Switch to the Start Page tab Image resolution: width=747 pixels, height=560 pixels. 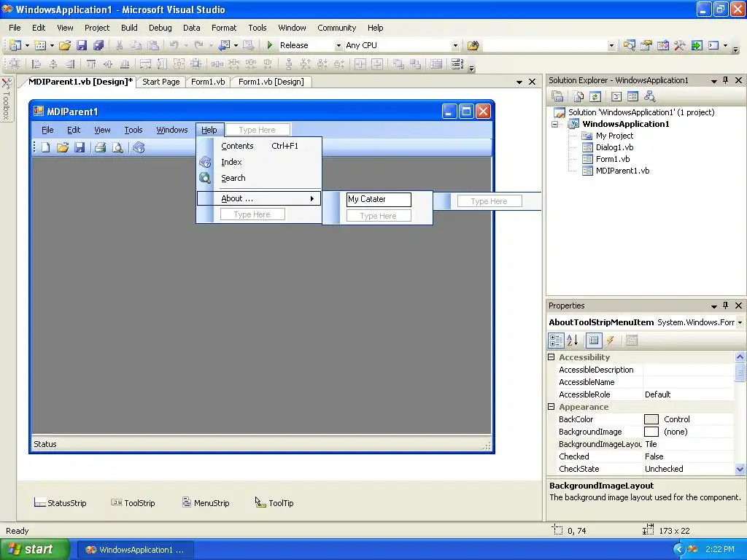pos(161,82)
